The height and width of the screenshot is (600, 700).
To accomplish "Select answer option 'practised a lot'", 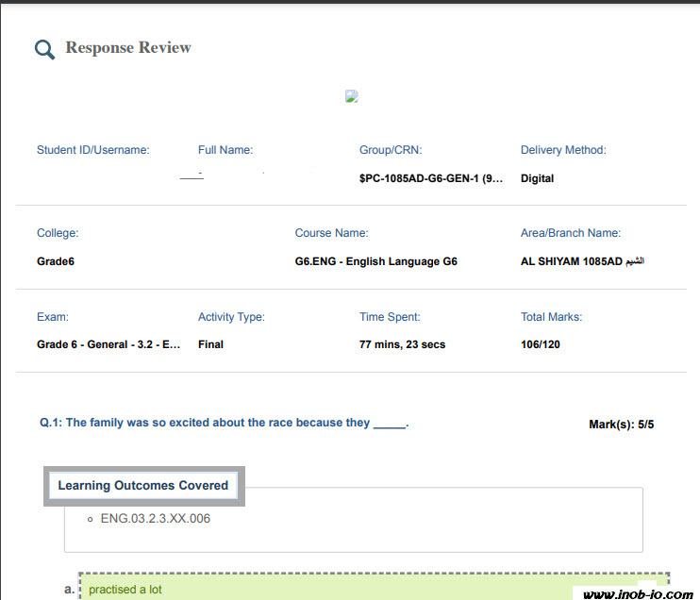I will tap(125, 590).
